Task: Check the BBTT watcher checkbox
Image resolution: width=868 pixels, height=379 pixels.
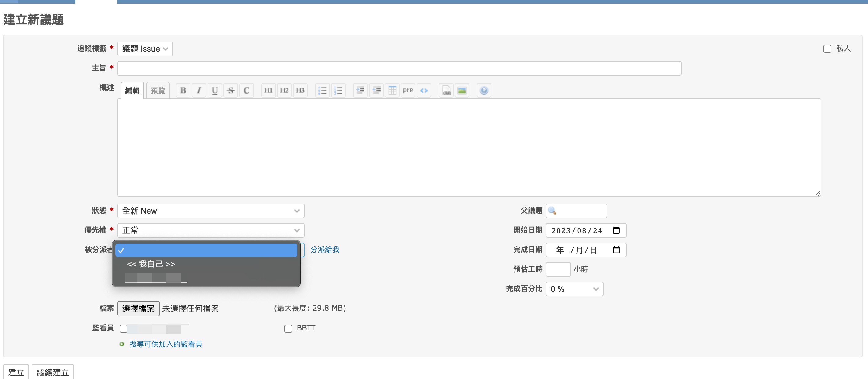Action: coord(288,328)
